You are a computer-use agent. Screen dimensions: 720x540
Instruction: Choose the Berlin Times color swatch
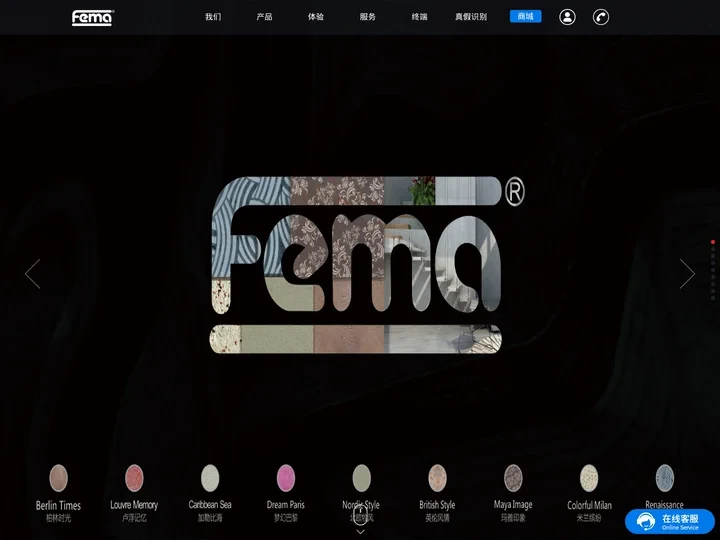pos(59,478)
